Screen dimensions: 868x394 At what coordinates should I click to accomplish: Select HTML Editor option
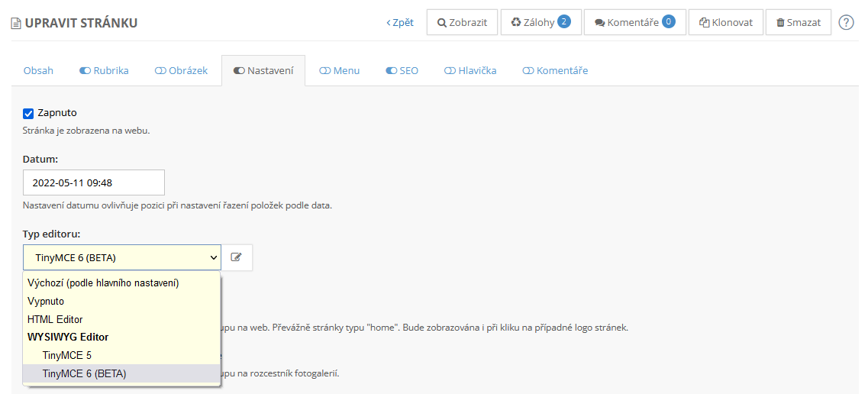point(55,319)
